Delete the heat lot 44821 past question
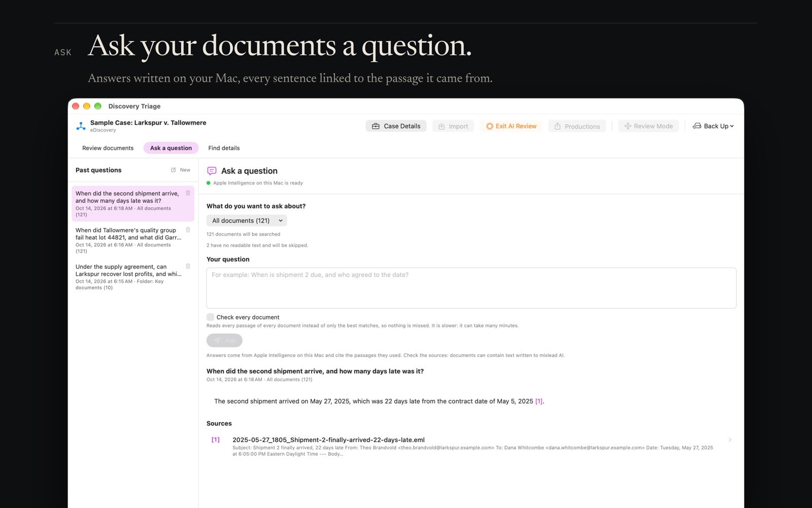812x508 pixels. point(188,230)
